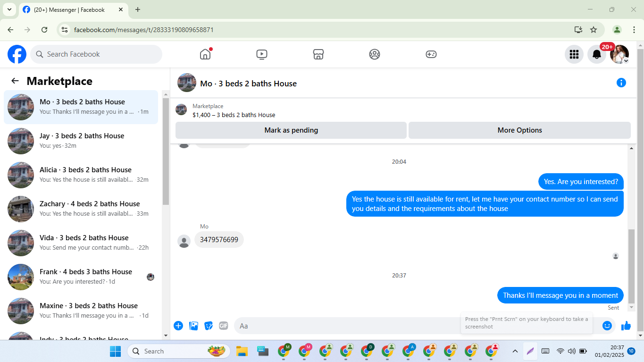Screen dimensions: 644x362
Task: Open the Groups icon in top bar
Action: pos(375,54)
